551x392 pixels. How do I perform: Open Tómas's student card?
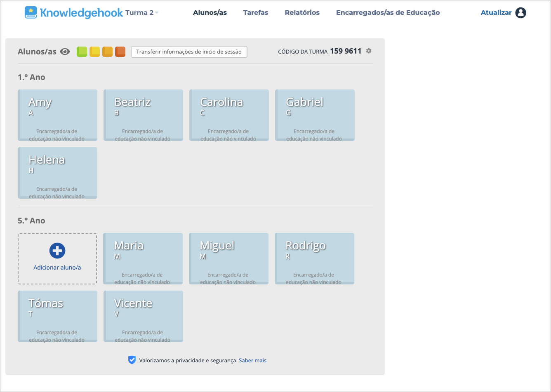[58, 317]
